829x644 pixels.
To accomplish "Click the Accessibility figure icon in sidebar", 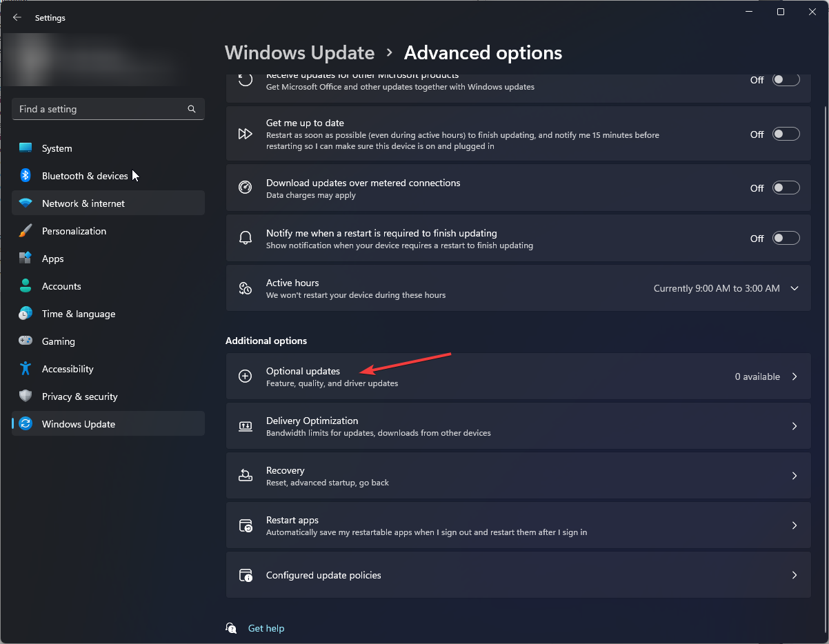I will [x=26, y=369].
